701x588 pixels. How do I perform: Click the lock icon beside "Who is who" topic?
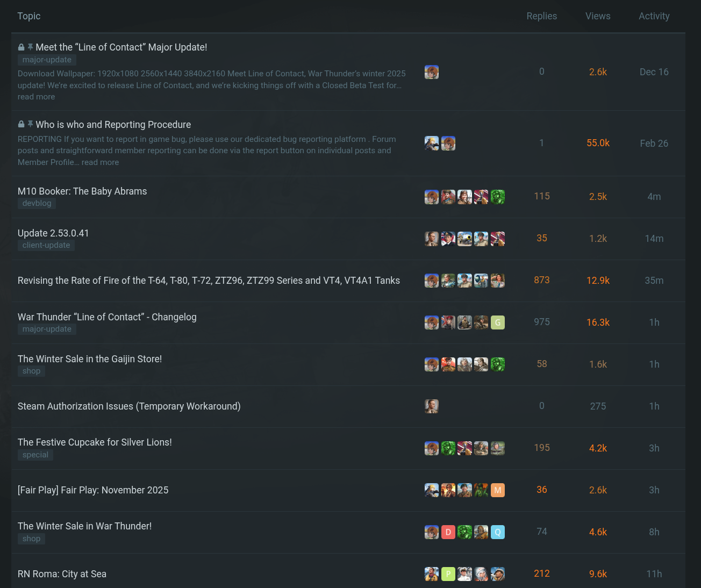(x=21, y=125)
